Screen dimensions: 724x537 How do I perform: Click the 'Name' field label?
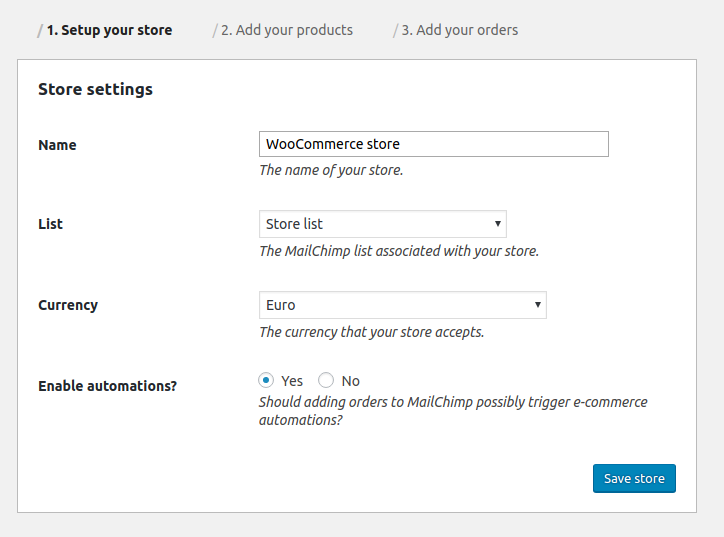(57, 145)
